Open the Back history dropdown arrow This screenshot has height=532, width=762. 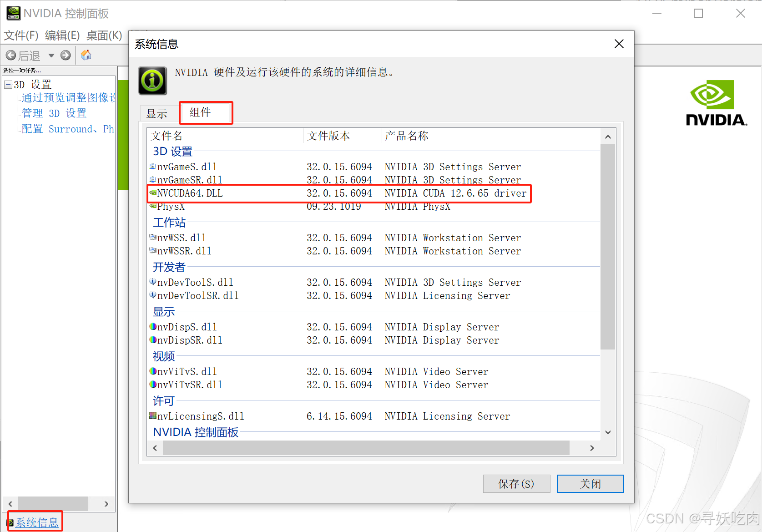pyautogui.click(x=51, y=56)
